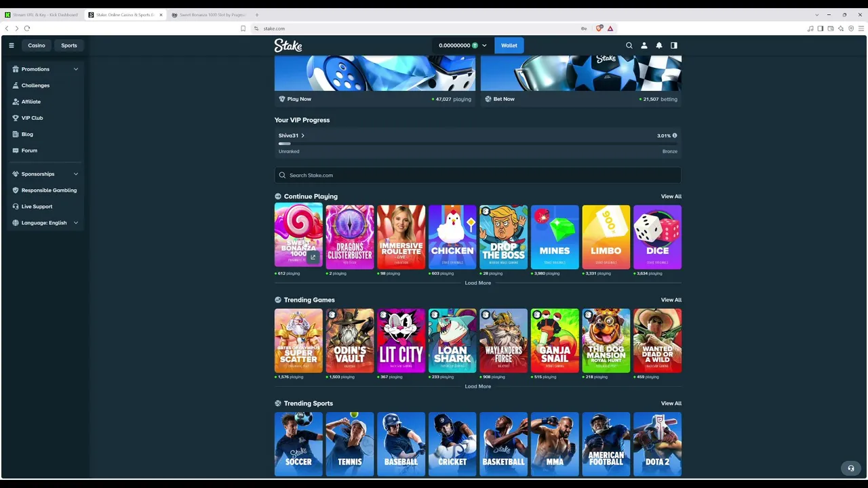Open a new browser tab
This screenshot has width=868, height=488.
257,15
